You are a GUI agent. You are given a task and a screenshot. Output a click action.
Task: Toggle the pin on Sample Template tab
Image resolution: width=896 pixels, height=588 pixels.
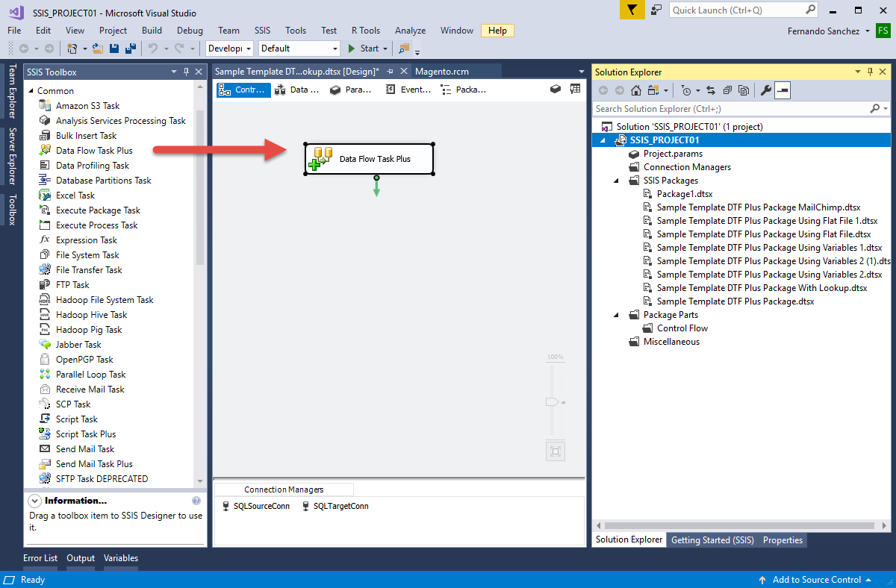390,72
